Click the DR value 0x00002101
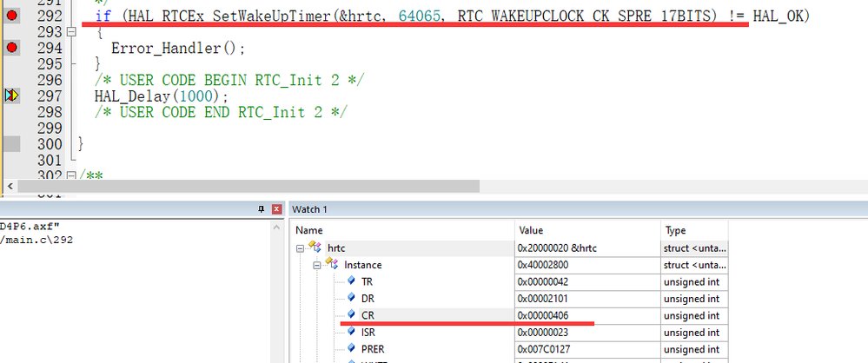 coord(543,299)
